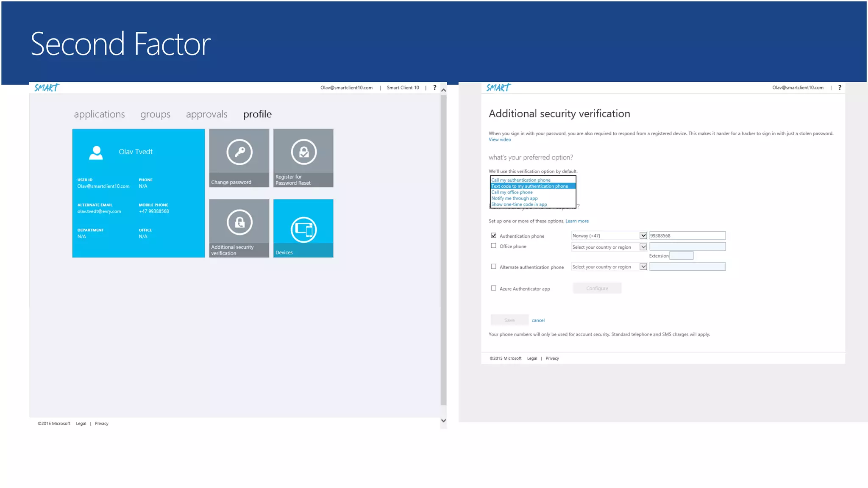Click the Change password key icon
The image size is (868, 488).
pyautogui.click(x=239, y=152)
